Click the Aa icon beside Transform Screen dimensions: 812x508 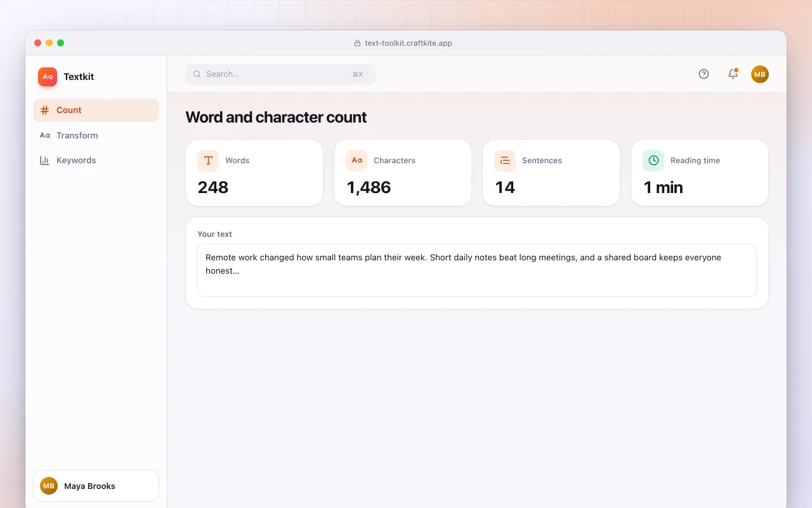point(44,135)
